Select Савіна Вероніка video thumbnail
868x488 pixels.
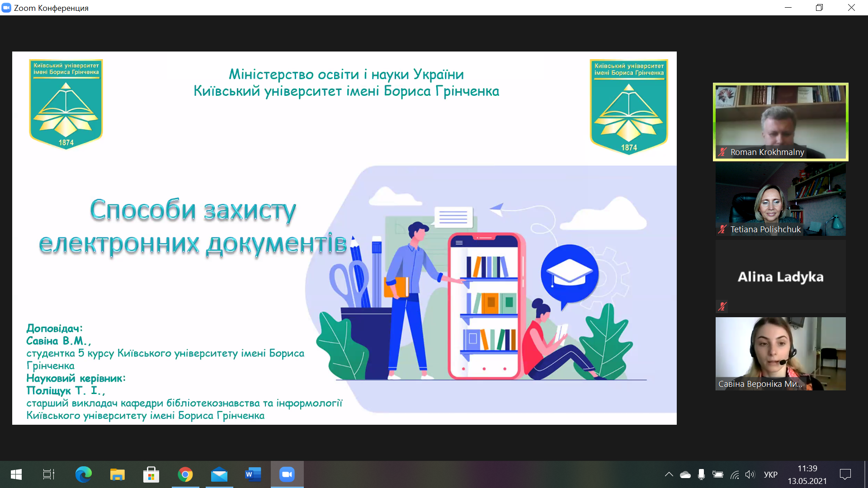click(x=780, y=354)
